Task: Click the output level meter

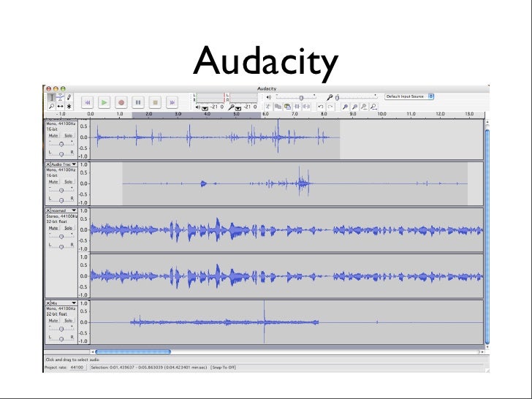Action: click(210, 98)
